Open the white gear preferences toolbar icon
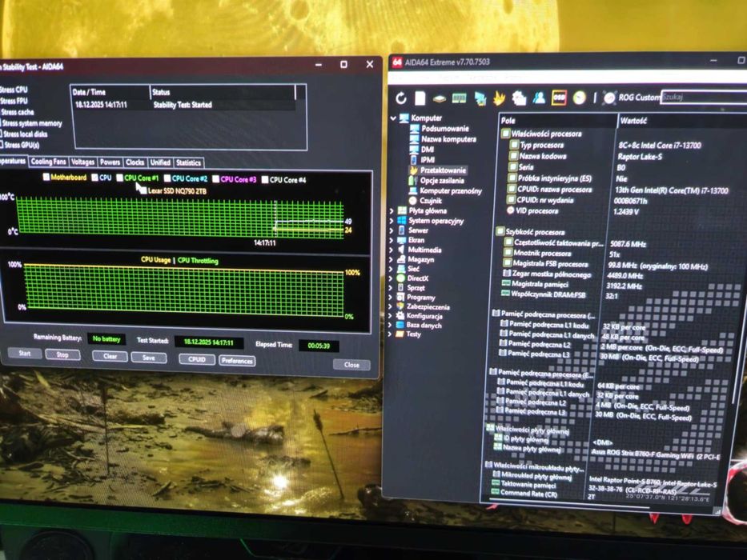The image size is (747, 560). pos(519,98)
